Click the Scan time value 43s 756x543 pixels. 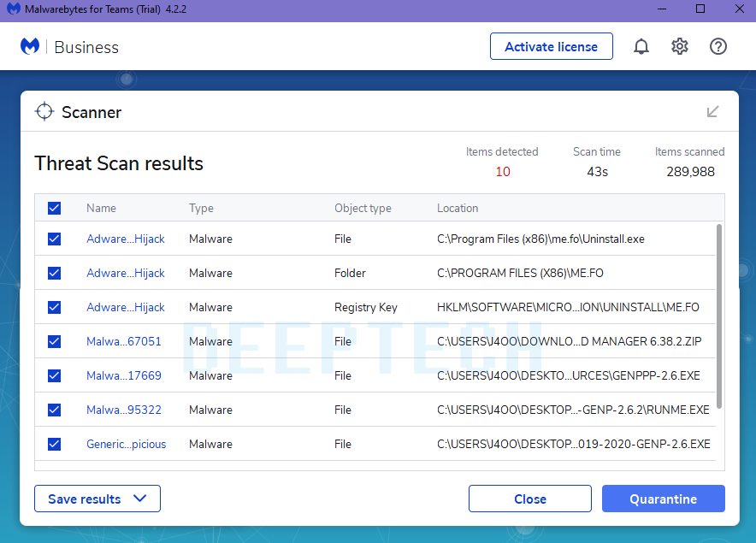coord(597,172)
